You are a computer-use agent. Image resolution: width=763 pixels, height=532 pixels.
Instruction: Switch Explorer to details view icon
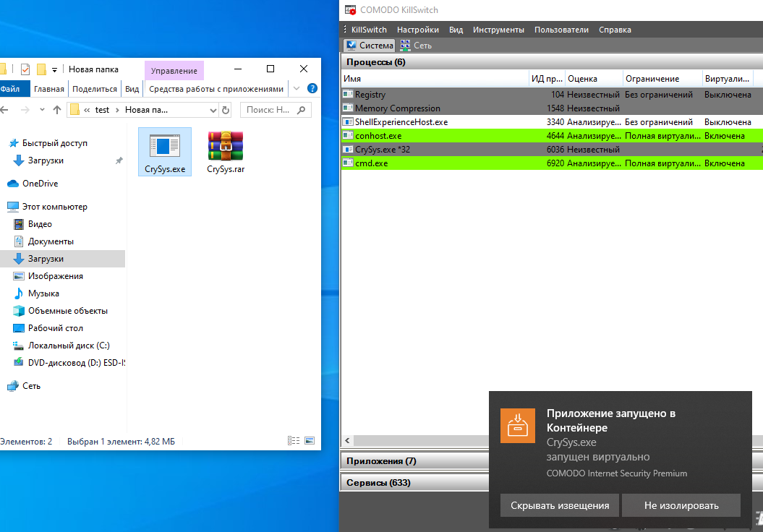294,441
